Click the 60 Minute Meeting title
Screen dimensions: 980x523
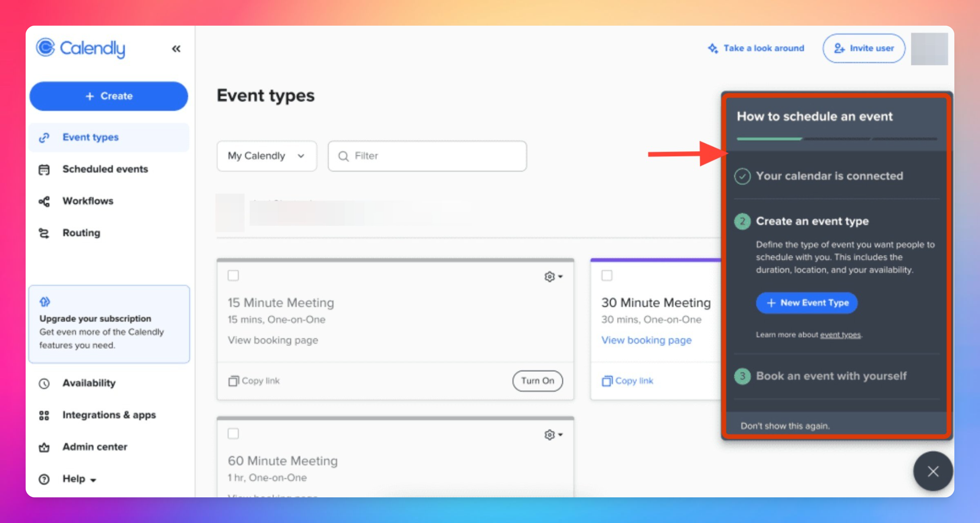[282, 460]
